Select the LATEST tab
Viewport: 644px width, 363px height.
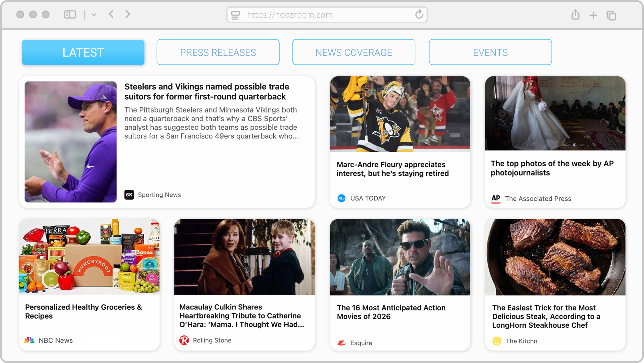point(83,52)
